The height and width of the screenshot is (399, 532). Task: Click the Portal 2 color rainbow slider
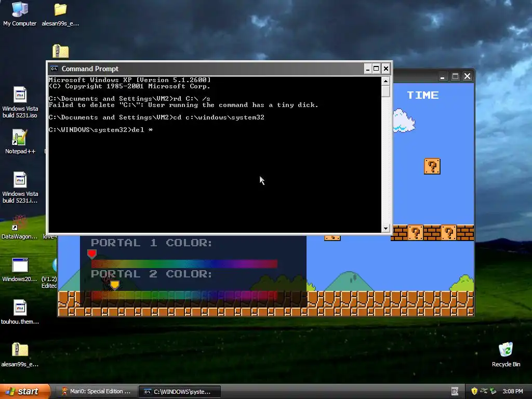(x=184, y=296)
